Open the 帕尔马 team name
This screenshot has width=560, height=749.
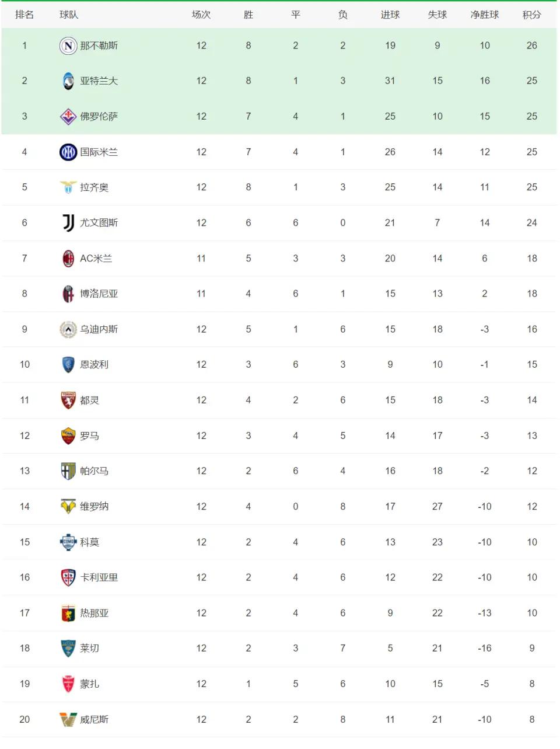click(x=94, y=471)
